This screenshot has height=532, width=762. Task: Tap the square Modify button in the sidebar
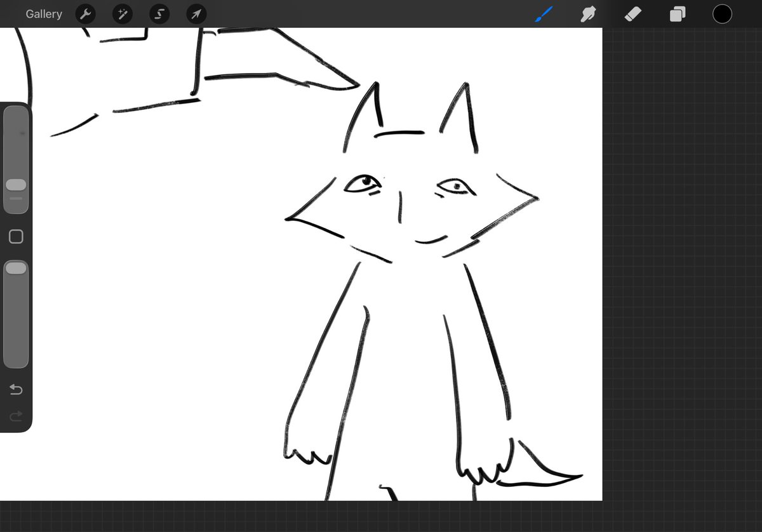[16, 237]
